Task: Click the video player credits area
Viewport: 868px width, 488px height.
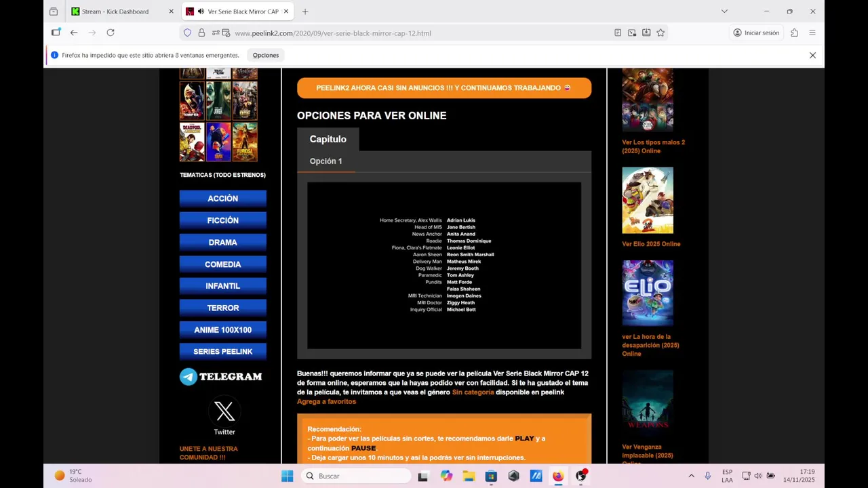Action: point(444,265)
